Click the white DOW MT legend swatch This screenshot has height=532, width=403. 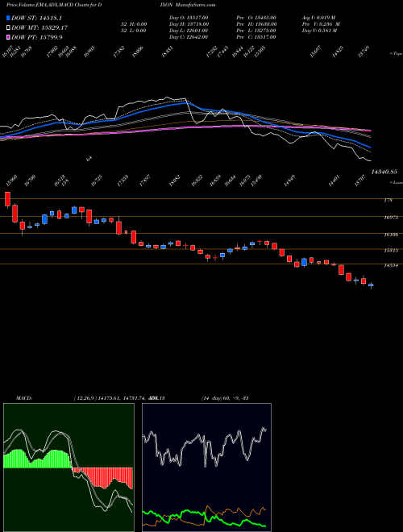(x=8, y=27)
